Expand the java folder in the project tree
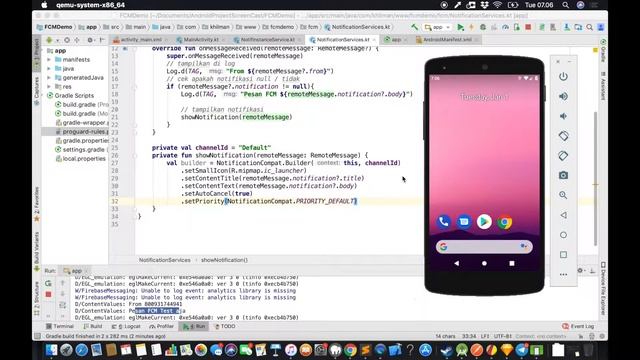The height and width of the screenshot is (360, 640). [x=49, y=69]
